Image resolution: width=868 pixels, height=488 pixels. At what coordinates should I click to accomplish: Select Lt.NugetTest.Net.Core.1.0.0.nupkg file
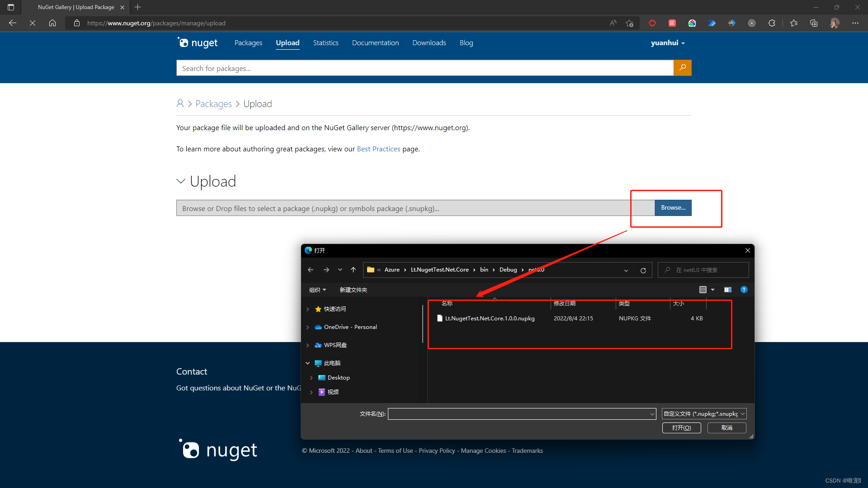click(490, 319)
